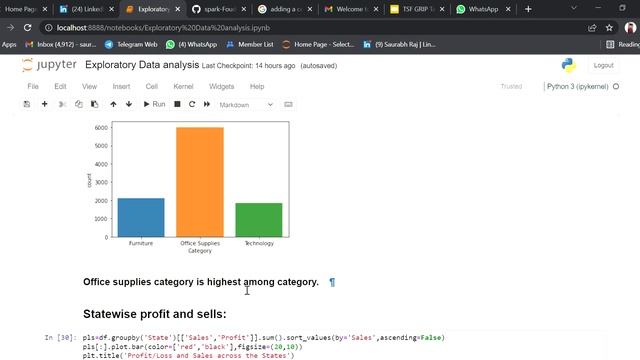View site information icon
This screenshot has width=640, height=360.
click(x=48, y=28)
